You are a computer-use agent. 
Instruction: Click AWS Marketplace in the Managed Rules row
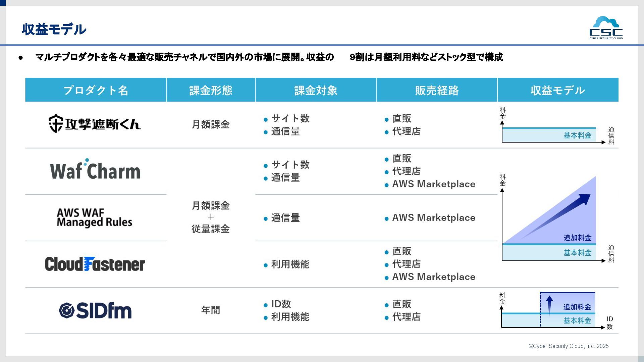[434, 218]
